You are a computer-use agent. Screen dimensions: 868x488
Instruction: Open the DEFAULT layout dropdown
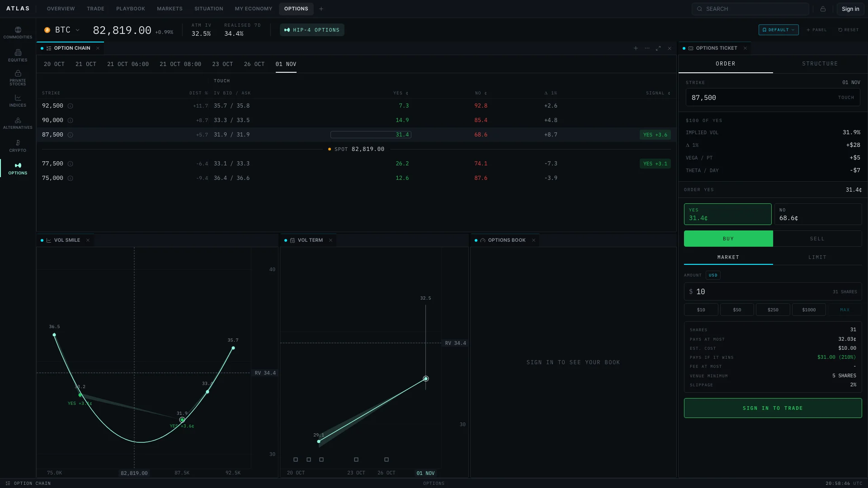(x=778, y=30)
